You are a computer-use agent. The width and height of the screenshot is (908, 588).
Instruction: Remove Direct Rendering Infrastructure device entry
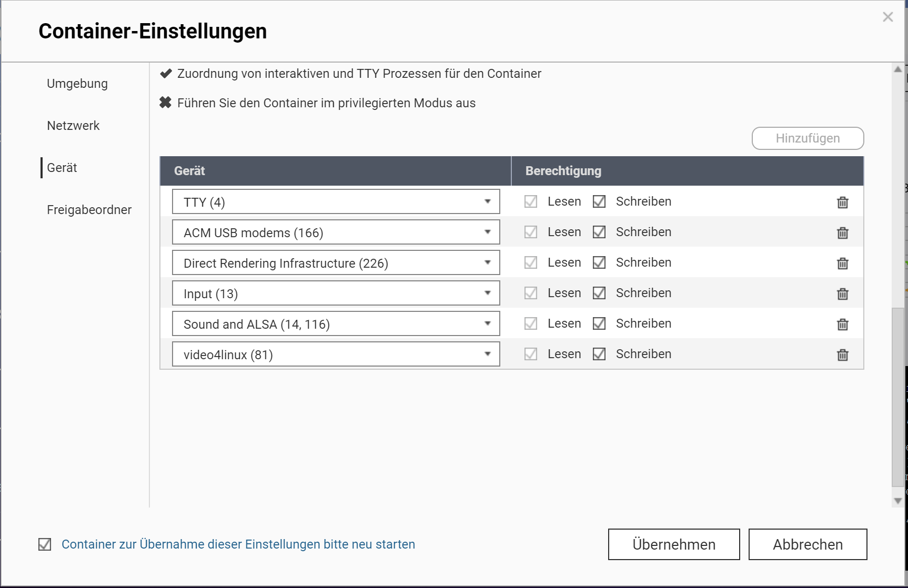tap(842, 263)
